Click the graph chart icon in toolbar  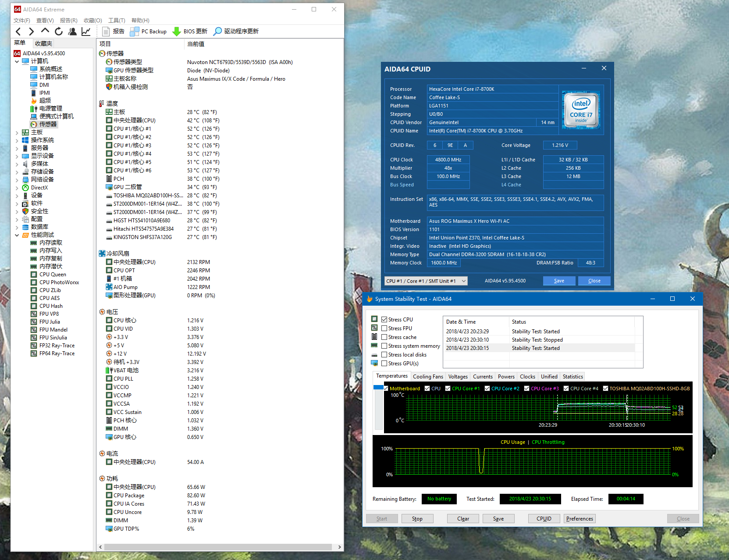tap(86, 32)
